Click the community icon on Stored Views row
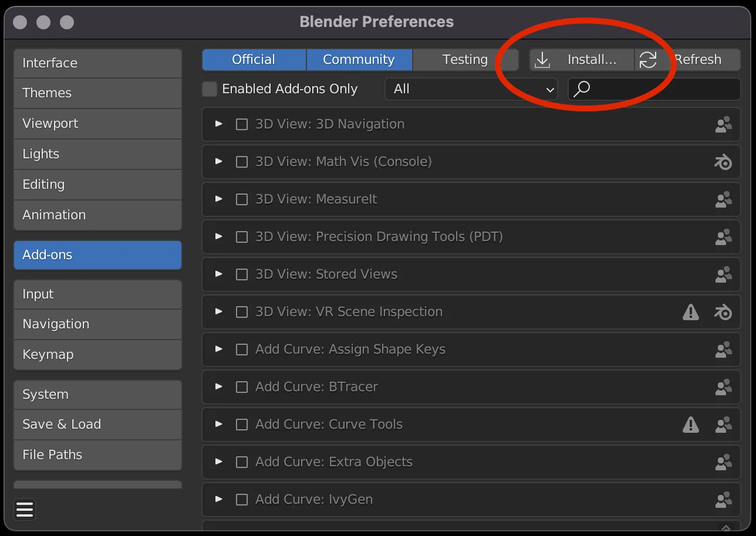Image resolution: width=756 pixels, height=536 pixels. click(x=723, y=274)
